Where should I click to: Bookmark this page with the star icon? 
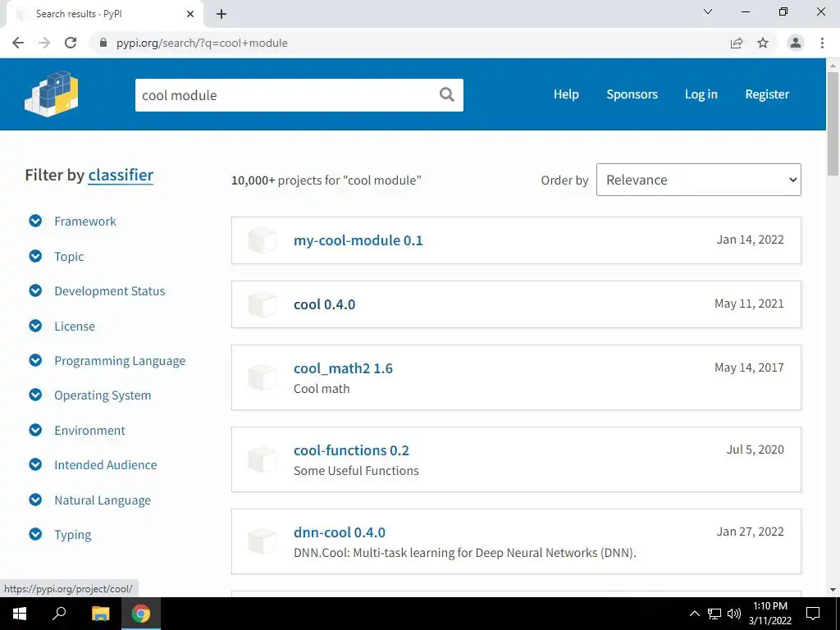(x=763, y=43)
